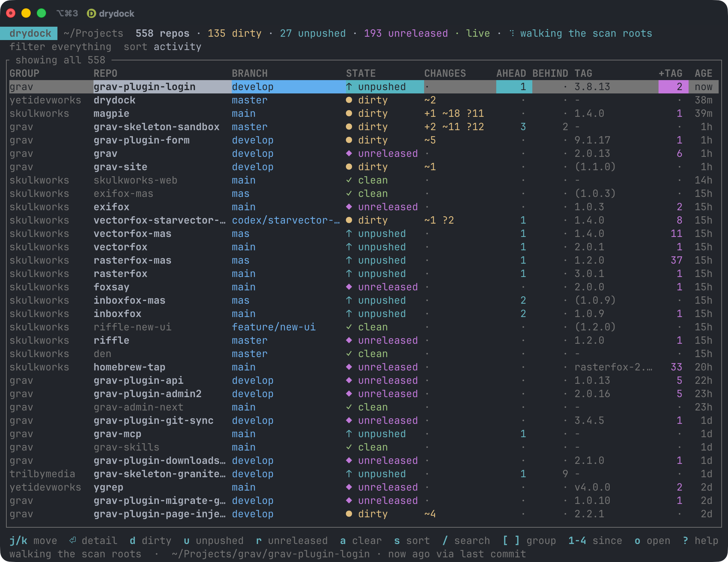Click the BRANCH column header
Viewport: 728px width, 562px height.
250,73
